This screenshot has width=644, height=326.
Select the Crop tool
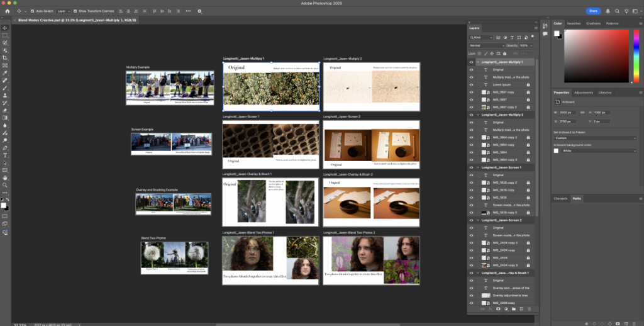click(x=5, y=58)
